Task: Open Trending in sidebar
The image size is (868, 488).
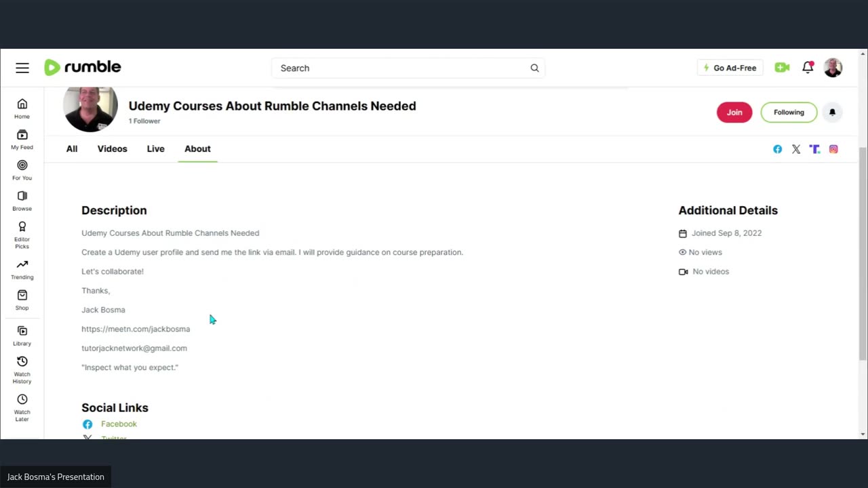Action: pyautogui.click(x=22, y=269)
